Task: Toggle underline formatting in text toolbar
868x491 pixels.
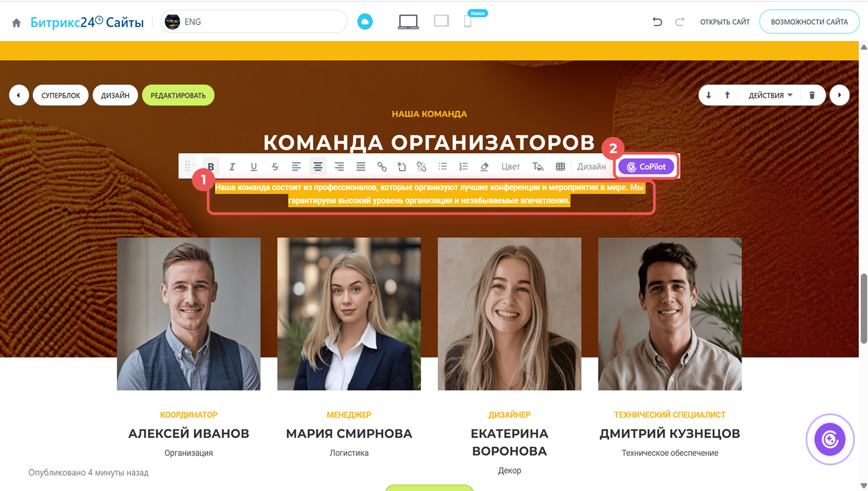Action: point(254,166)
